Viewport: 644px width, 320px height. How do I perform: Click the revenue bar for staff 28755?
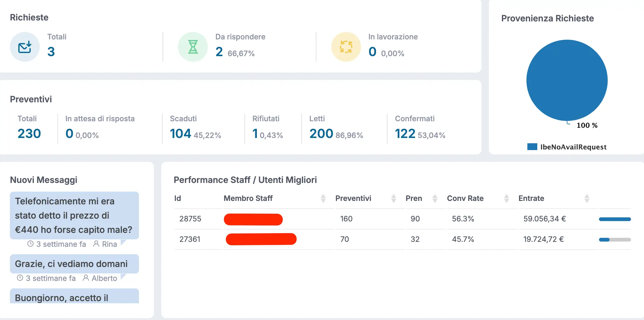tap(615, 219)
